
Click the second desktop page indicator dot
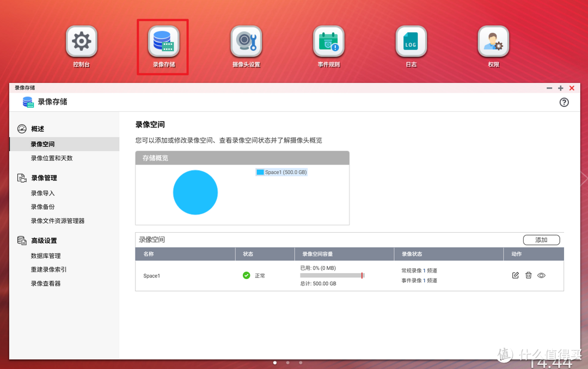pos(287,361)
